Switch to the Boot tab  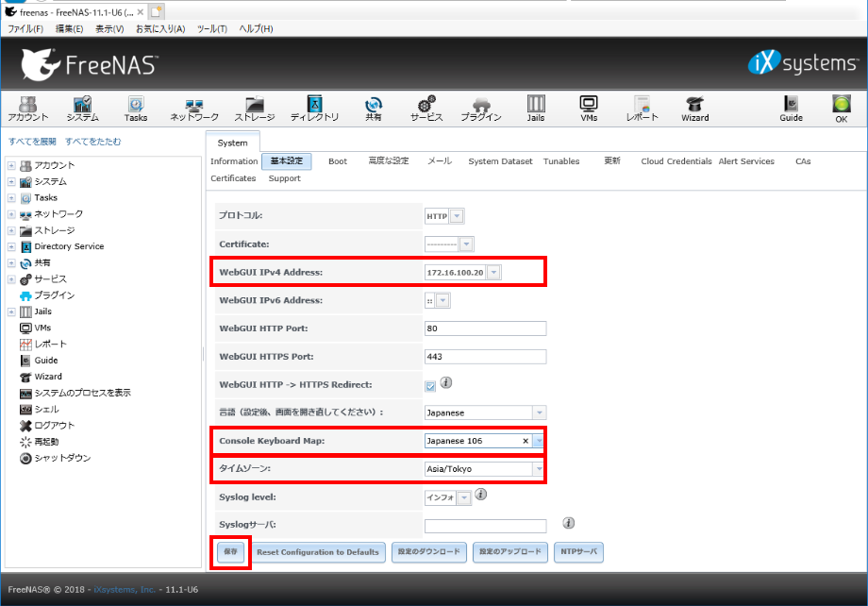pyautogui.click(x=338, y=161)
